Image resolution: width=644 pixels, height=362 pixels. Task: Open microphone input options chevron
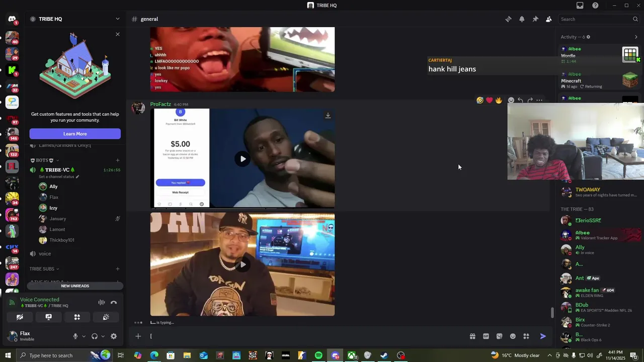(x=84, y=336)
